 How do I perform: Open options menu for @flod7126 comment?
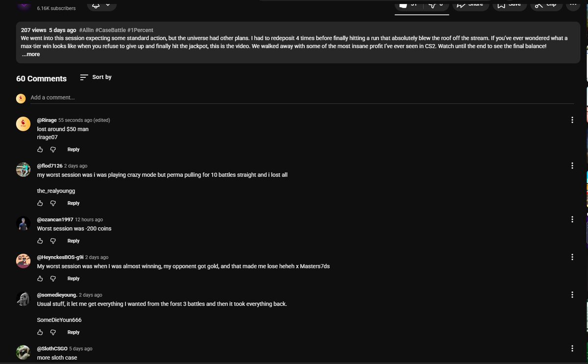572,166
